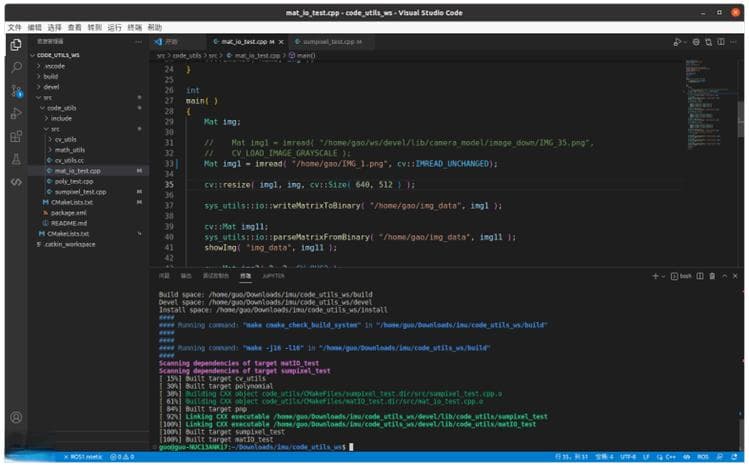Expand the include folder
Screen dimensions: 749x467
coord(88,118)
